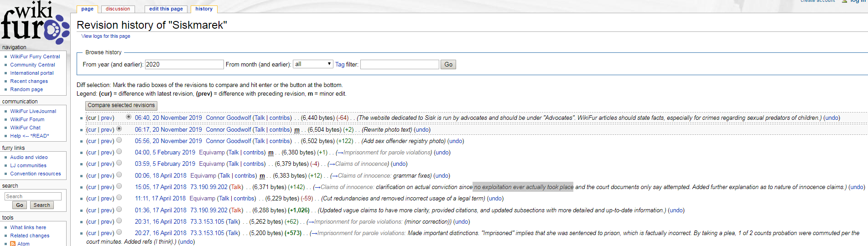Open What links here tool
The width and height of the screenshot is (868, 246).
pyautogui.click(x=28, y=227)
